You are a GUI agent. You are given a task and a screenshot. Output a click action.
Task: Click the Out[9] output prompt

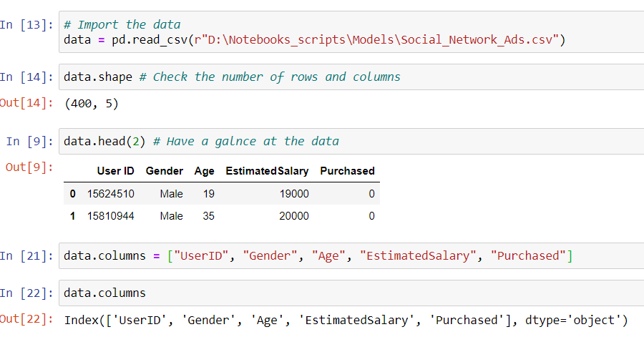[30, 167]
